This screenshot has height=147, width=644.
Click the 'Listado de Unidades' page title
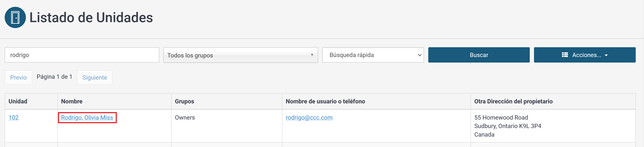(91, 17)
